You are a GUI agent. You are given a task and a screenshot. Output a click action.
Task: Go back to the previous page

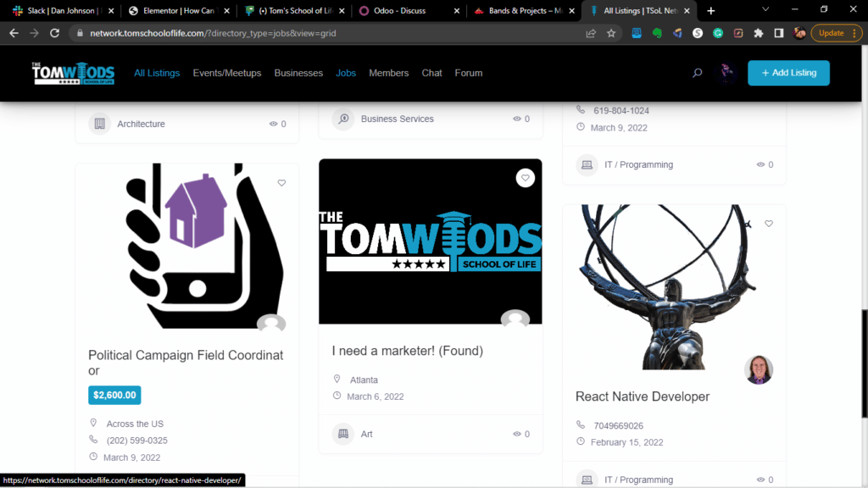[x=14, y=33]
